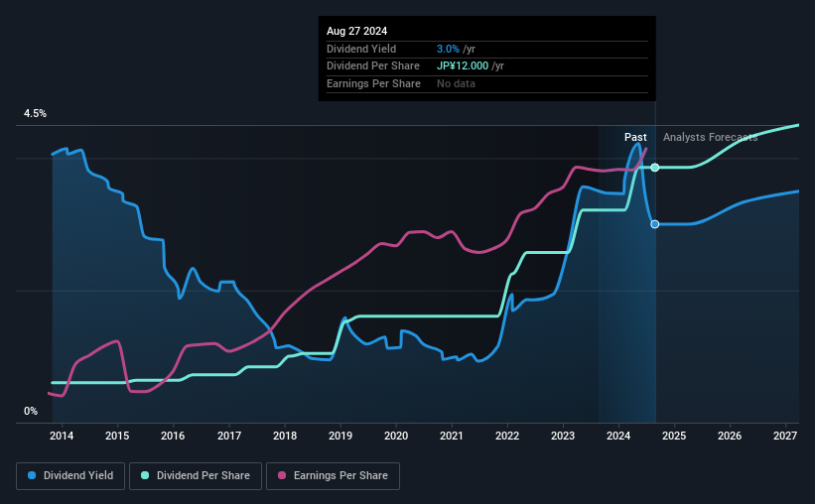
Task: Click the Analysts Forecasts label
Action: point(710,137)
